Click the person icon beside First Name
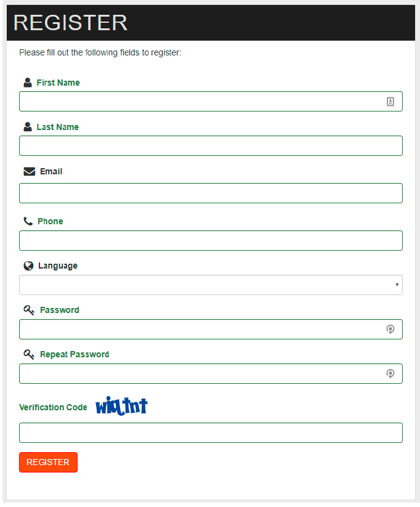Image resolution: width=420 pixels, height=507 pixels. pyautogui.click(x=28, y=83)
